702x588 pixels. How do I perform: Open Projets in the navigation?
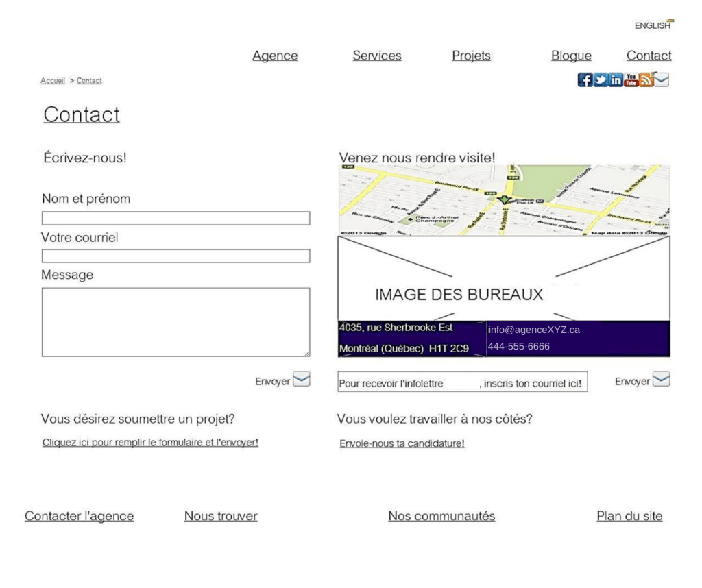click(x=471, y=56)
